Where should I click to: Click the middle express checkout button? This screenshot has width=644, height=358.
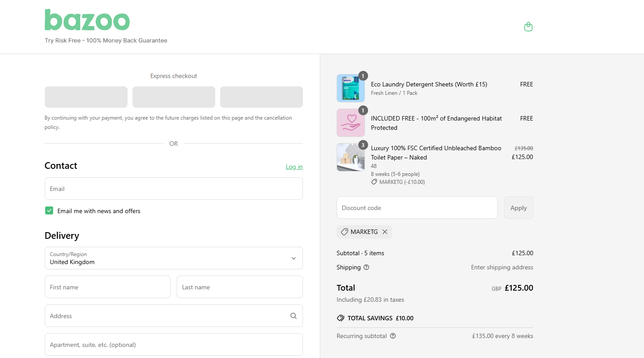pos(174,97)
